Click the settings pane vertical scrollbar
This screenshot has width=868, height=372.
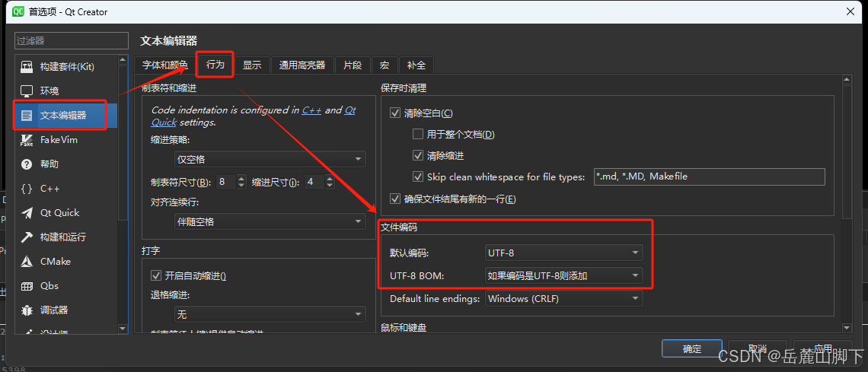847,152
